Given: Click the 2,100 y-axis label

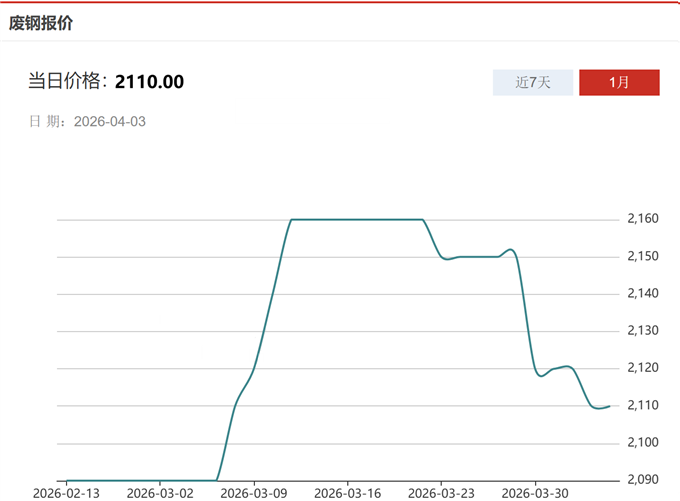Looking at the screenshot, I should pos(643,443).
